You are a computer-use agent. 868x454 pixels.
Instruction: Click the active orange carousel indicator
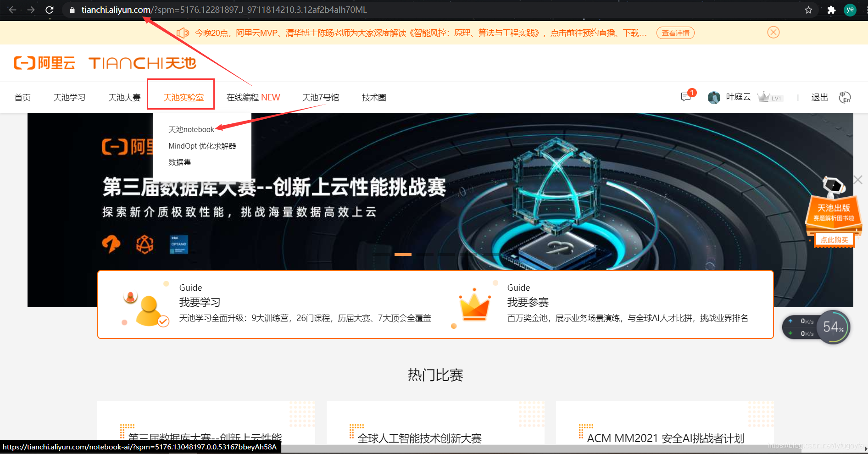(x=403, y=254)
